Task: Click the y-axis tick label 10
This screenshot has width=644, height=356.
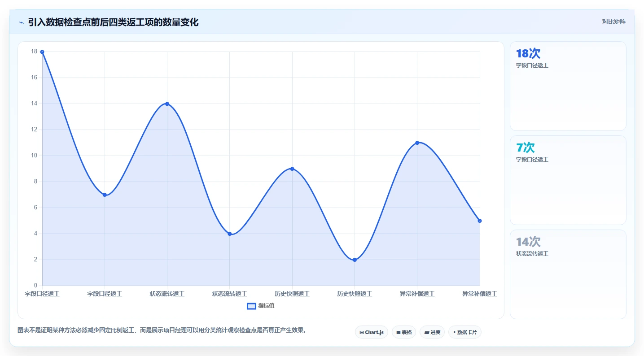Action: click(34, 156)
